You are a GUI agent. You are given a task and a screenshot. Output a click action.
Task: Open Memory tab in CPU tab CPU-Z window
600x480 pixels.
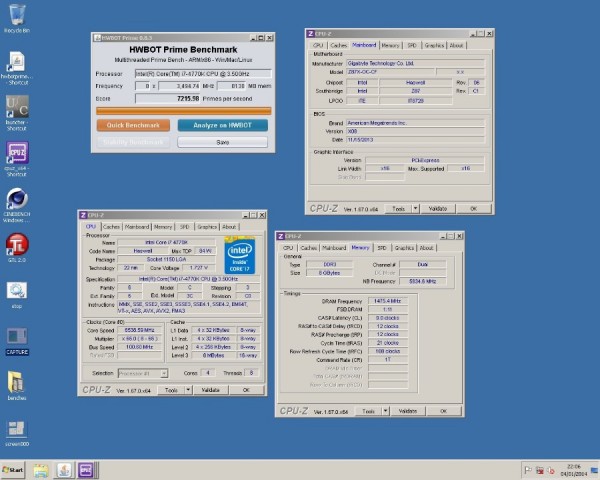pyautogui.click(x=163, y=227)
